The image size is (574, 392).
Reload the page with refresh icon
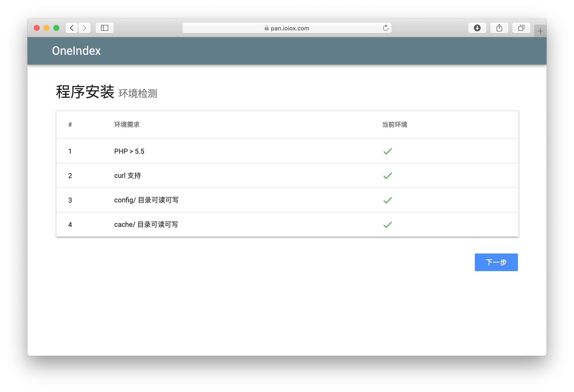click(x=385, y=28)
